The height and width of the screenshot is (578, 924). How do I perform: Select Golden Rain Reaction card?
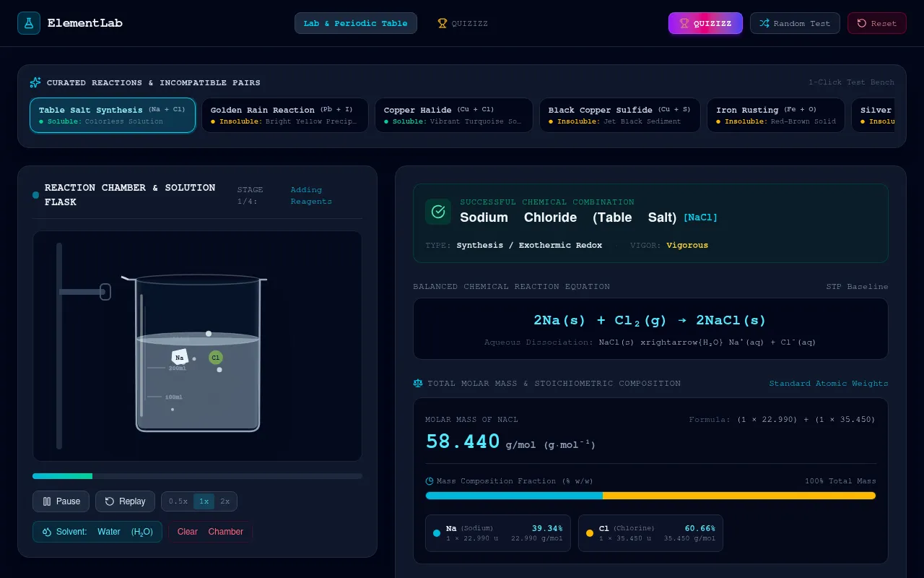(285, 116)
